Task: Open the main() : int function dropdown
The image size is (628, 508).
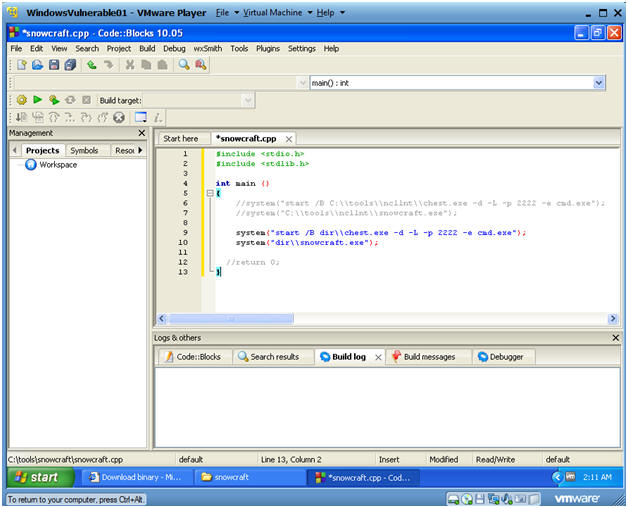Action: click(x=598, y=83)
